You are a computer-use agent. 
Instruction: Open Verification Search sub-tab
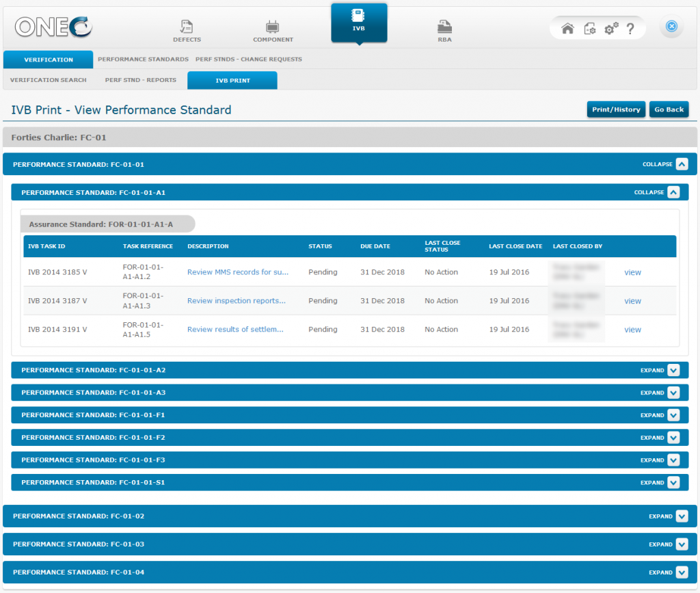coord(49,80)
